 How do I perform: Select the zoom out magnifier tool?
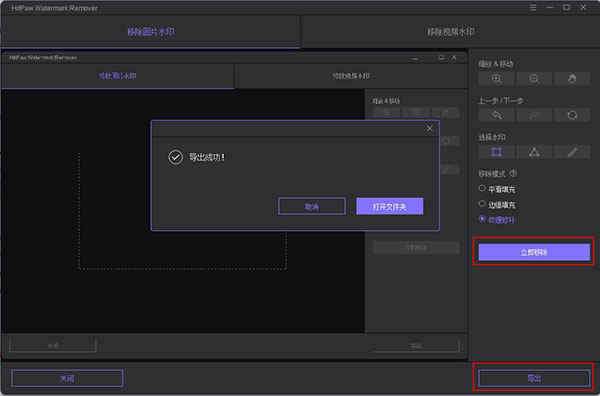534,79
